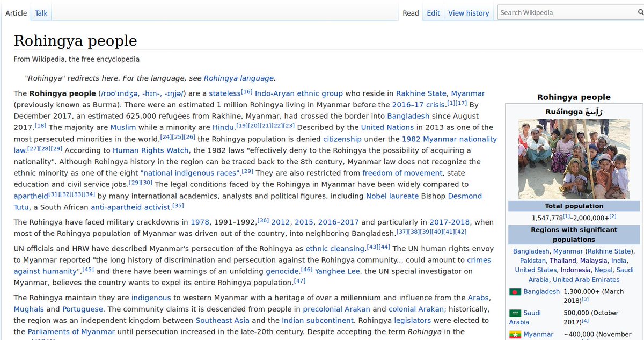The height and width of the screenshot is (340, 644).
Task: Open the ethnic group link
Action: pos(320,93)
